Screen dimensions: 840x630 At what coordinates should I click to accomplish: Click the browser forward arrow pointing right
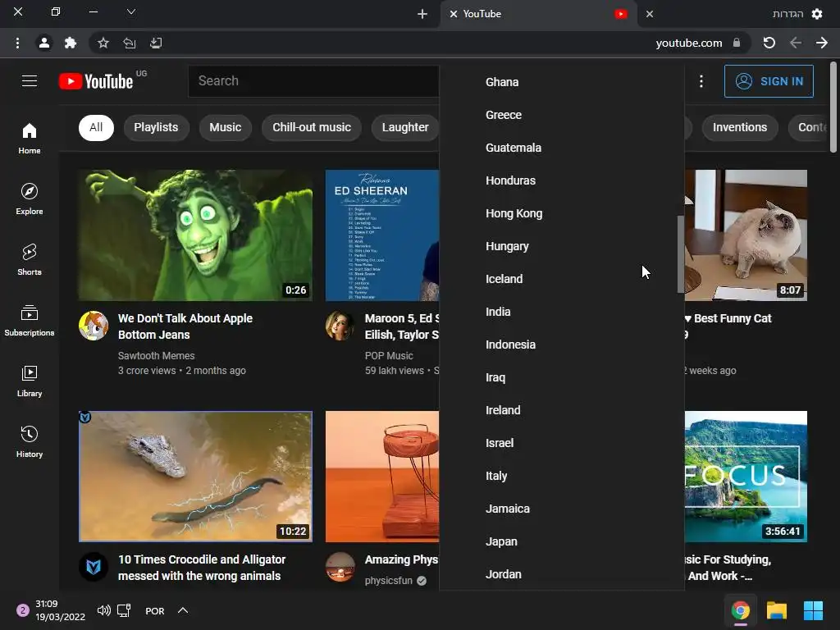[822, 43]
